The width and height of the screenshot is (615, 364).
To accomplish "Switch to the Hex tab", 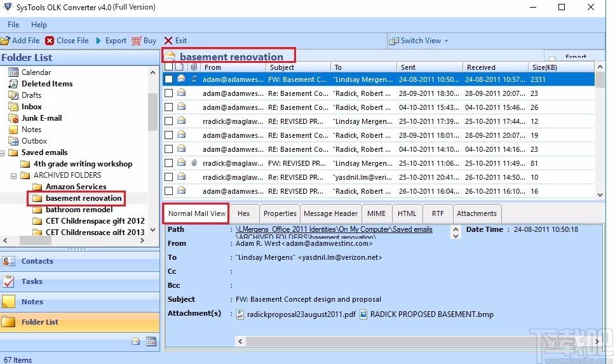I will pyautogui.click(x=243, y=213).
